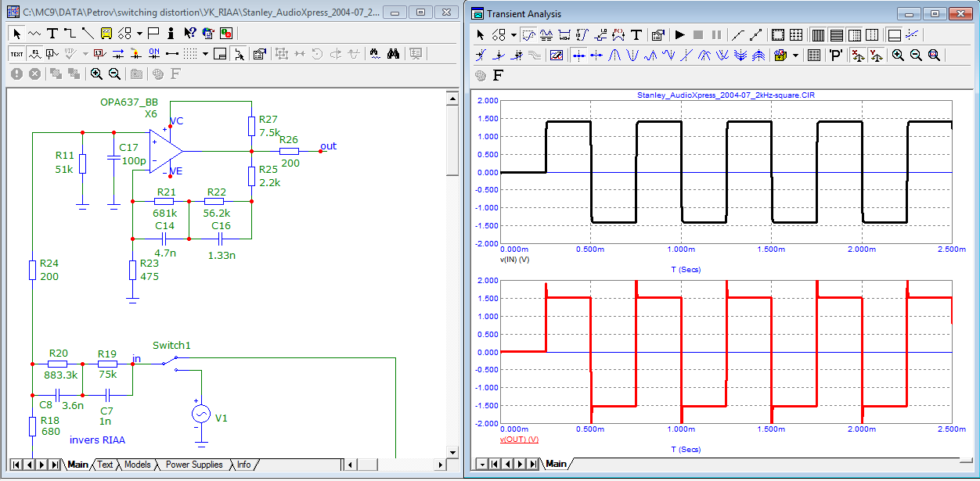Open the context help arrow-question tool

click(x=189, y=33)
